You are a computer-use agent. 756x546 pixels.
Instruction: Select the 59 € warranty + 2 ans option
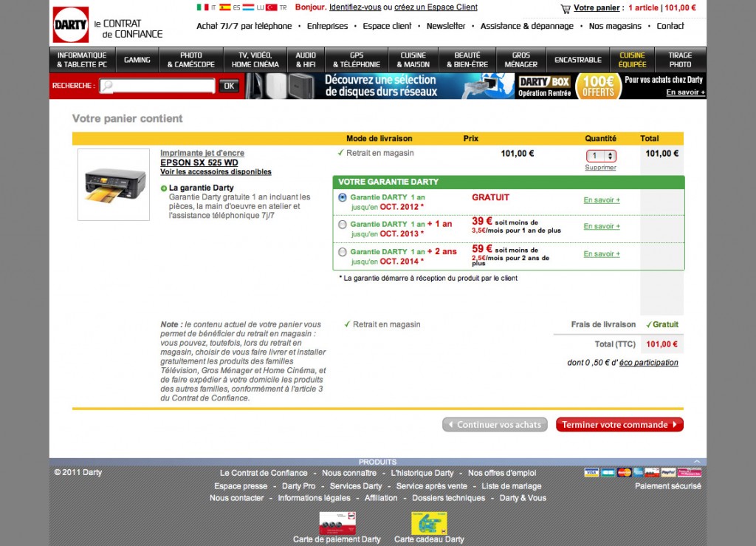(343, 252)
